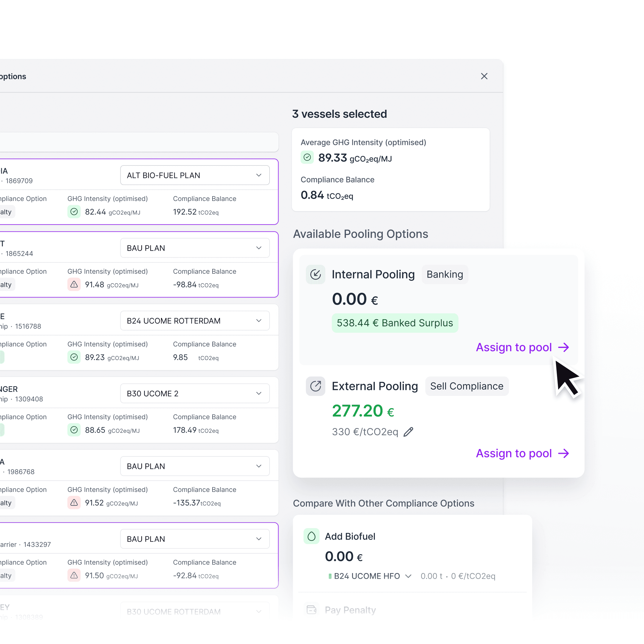Click Compare With Other Compliance Options heading
This screenshot has height=644, width=644.
[383, 503]
